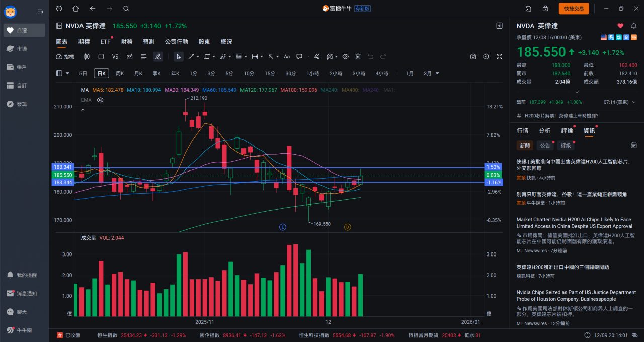Click the trash icon to delete drawings
The width and height of the screenshot is (644, 342).
coord(358,57)
